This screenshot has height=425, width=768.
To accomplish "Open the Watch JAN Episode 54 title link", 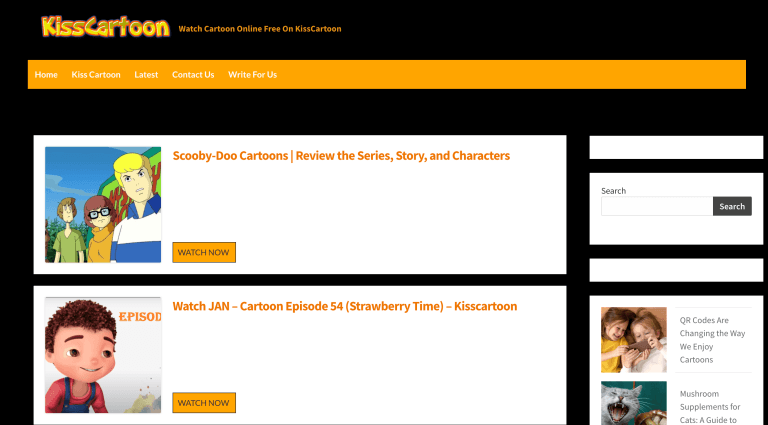I will pyautogui.click(x=345, y=306).
